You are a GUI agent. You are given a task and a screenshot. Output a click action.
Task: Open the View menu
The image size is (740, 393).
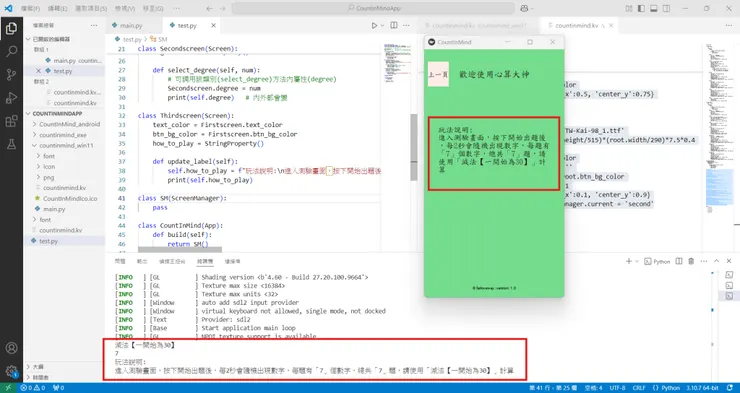pyautogui.click(x=125, y=8)
